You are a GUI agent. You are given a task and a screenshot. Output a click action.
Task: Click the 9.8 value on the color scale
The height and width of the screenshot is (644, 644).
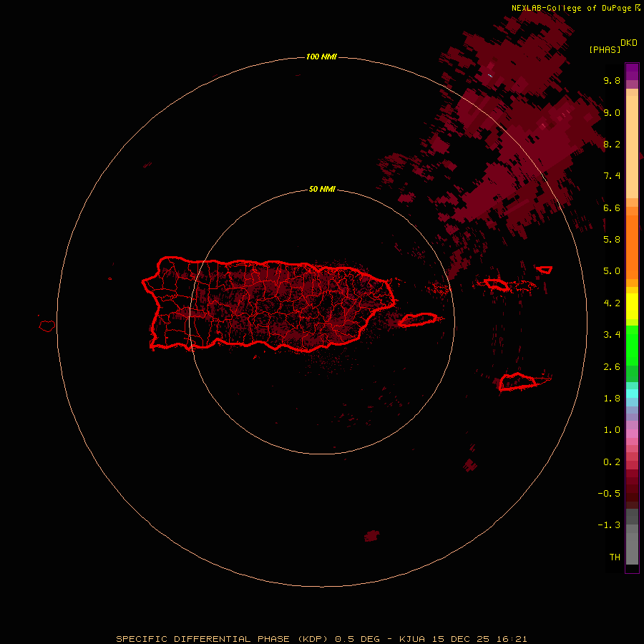click(612, 80)
